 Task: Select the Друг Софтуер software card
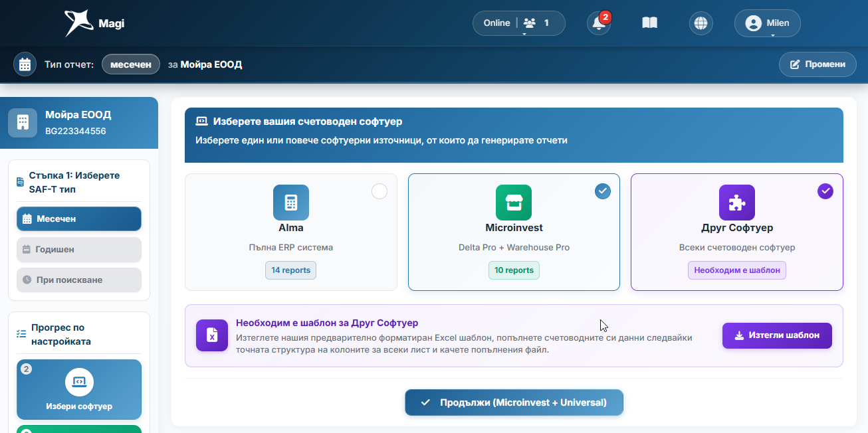pyautogui.click(x=737, y=232)
